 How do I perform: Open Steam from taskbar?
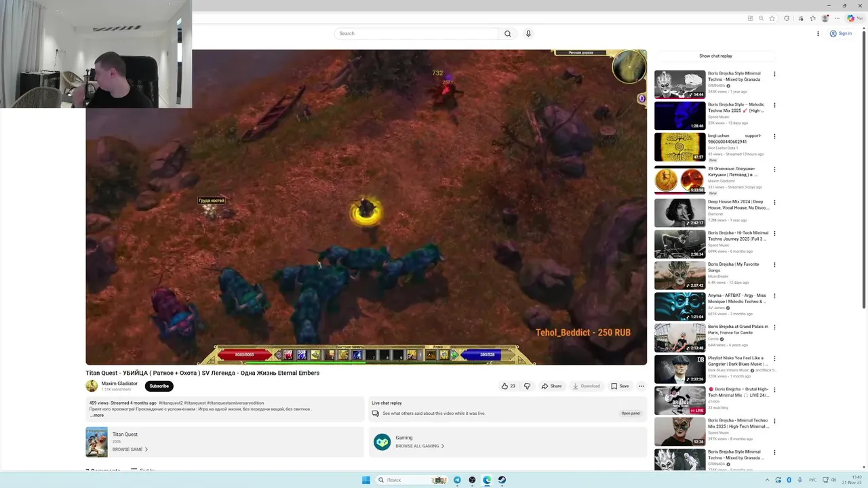(502, 480)
